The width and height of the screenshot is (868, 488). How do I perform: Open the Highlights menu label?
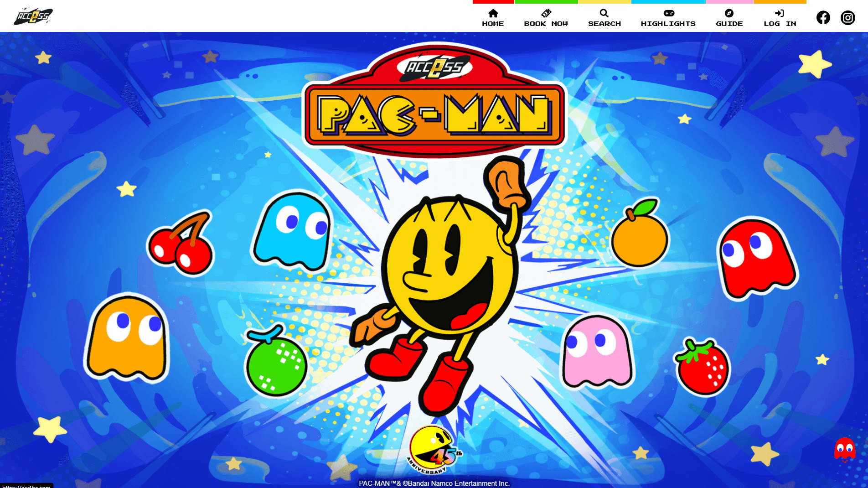[x=668, y=24]
